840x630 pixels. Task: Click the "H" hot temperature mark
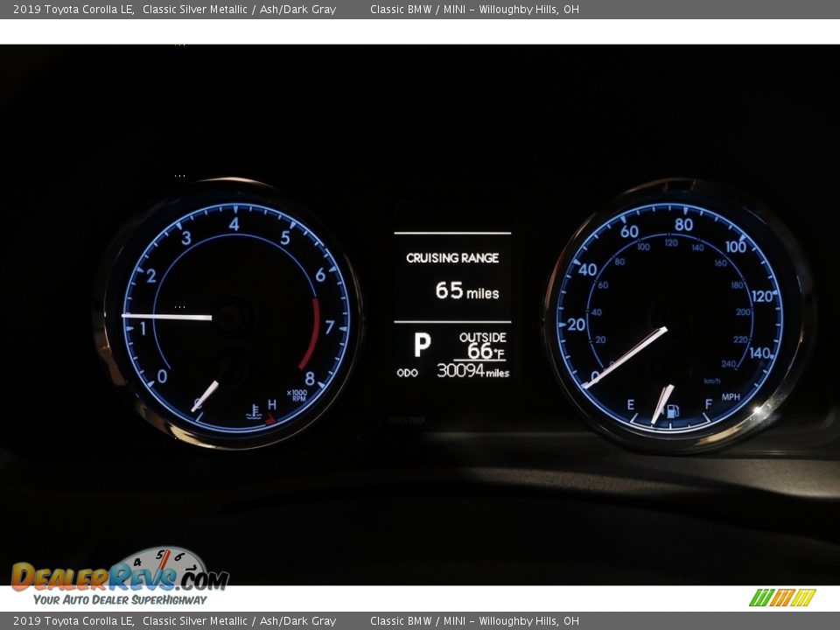[x=272, y=405]
